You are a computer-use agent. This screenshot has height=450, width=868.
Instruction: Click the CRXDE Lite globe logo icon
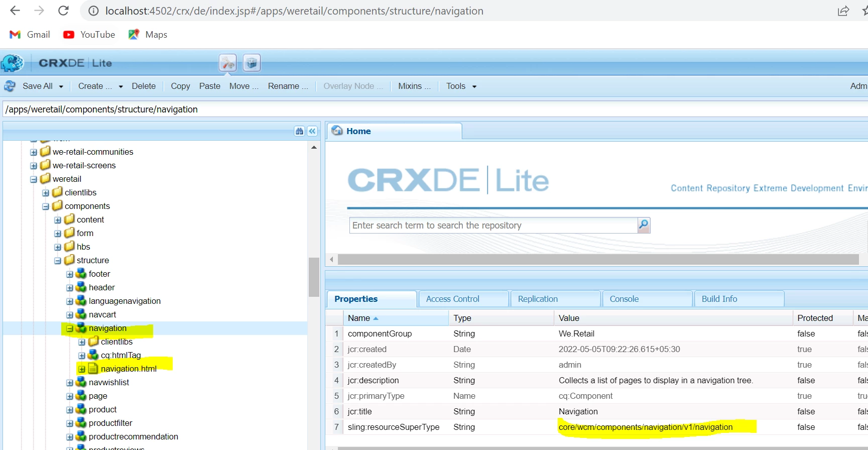[x=13, y=63]
